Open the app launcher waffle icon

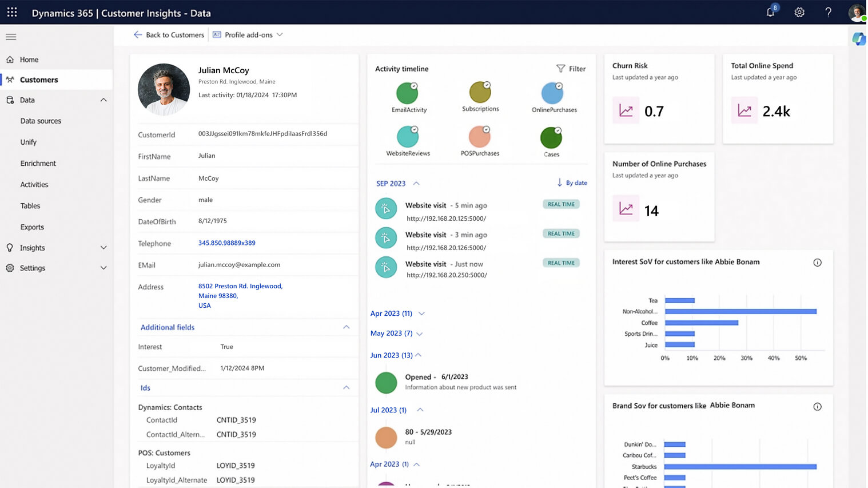coord(12,12)
